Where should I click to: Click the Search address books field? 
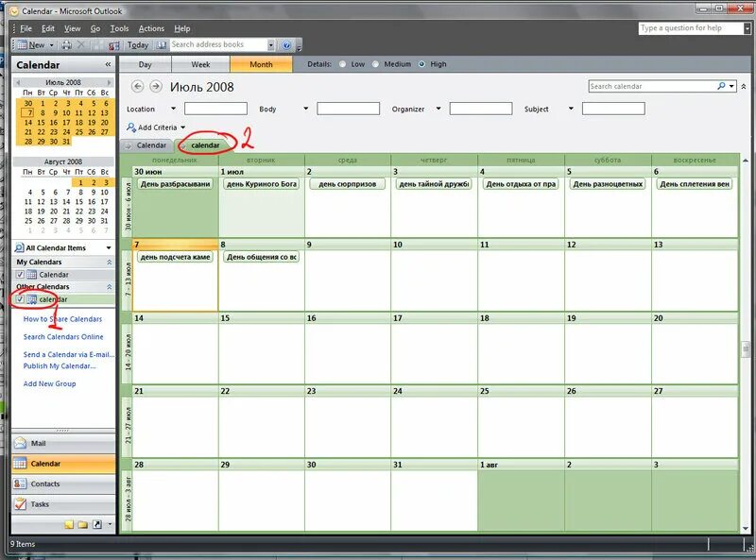click(x=218, y=44)
